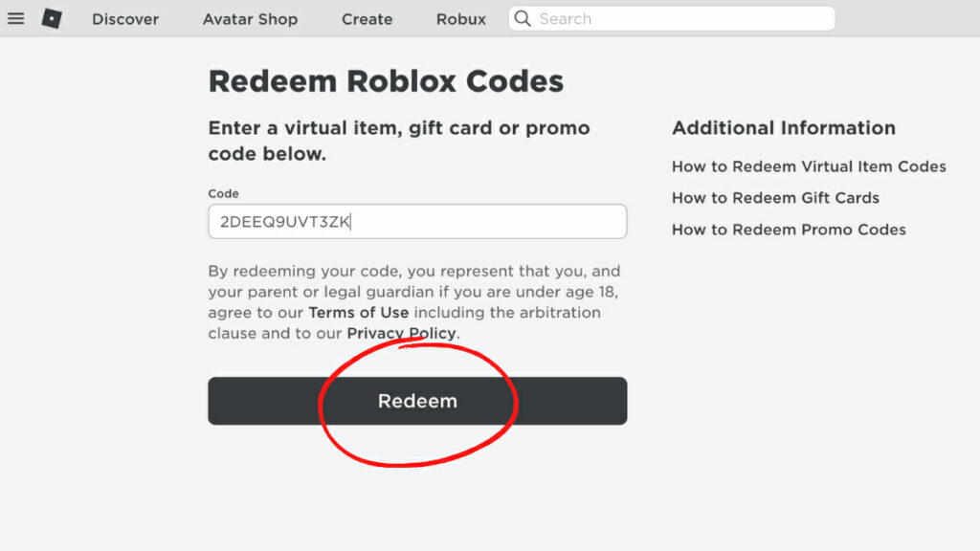Go to the Discover page
The width and height of the screenshot is (980, 551).
coord(125,19)
